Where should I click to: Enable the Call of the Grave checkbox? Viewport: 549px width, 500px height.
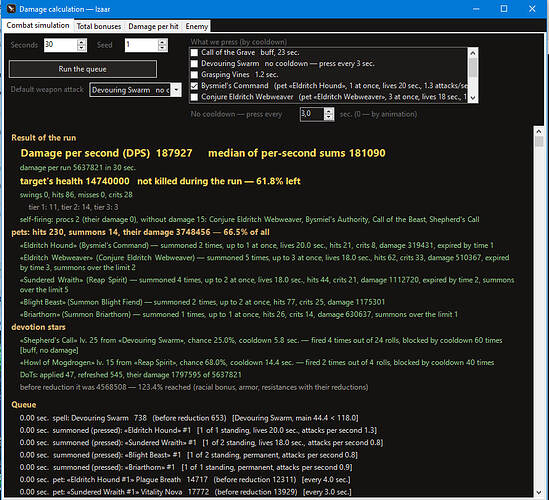click(x=194, y=53)
